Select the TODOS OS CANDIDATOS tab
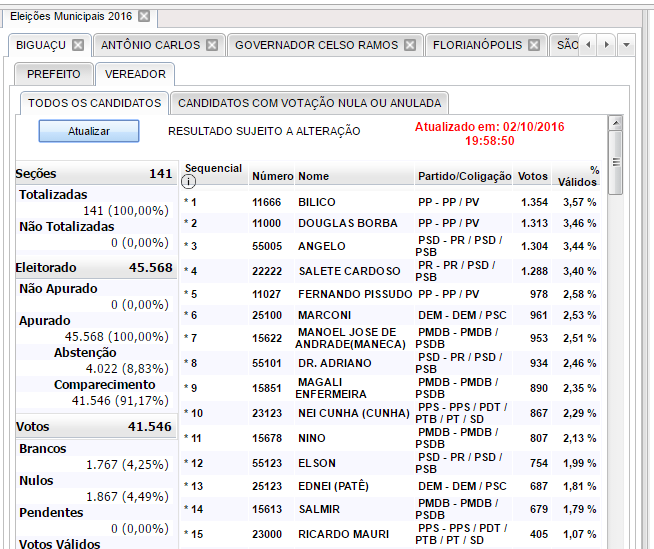Screen dimensions: 654x549 pyautogui.click(x=94, y=103)
